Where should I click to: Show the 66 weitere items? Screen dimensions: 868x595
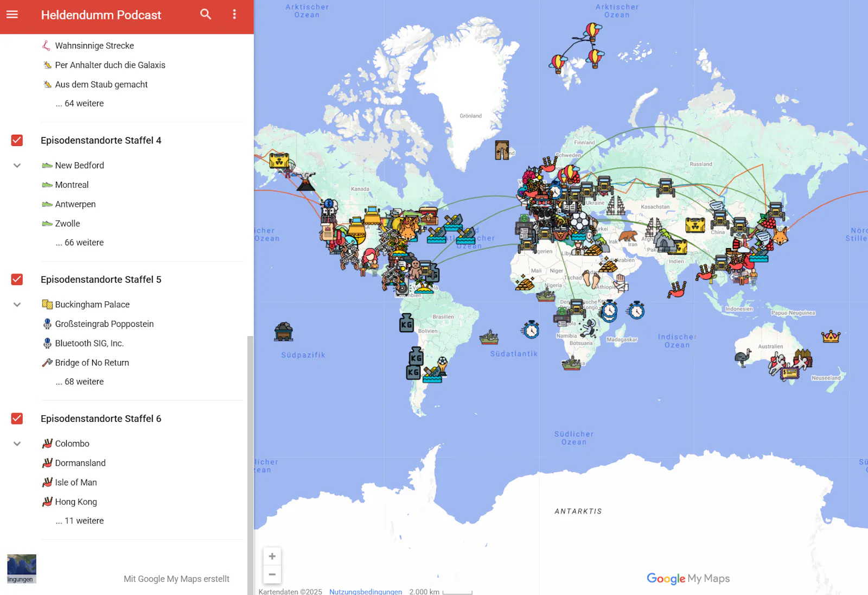(80, 242)
